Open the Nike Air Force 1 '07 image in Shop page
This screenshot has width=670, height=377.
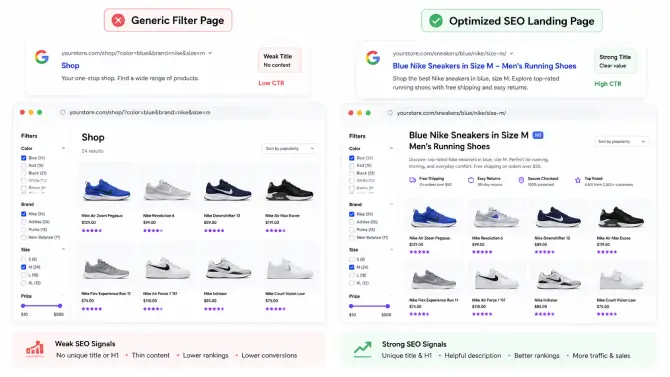click(168, 268)
